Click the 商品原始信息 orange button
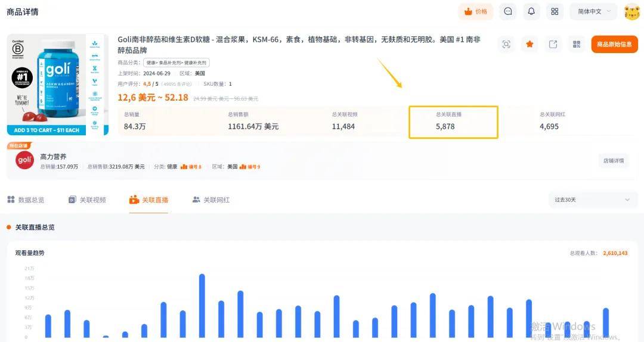 [x=614, y=44]
